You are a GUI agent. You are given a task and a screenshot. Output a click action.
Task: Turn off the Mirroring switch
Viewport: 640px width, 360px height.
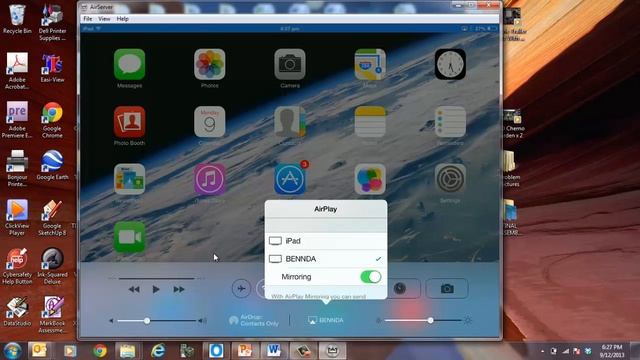point(371,277)
